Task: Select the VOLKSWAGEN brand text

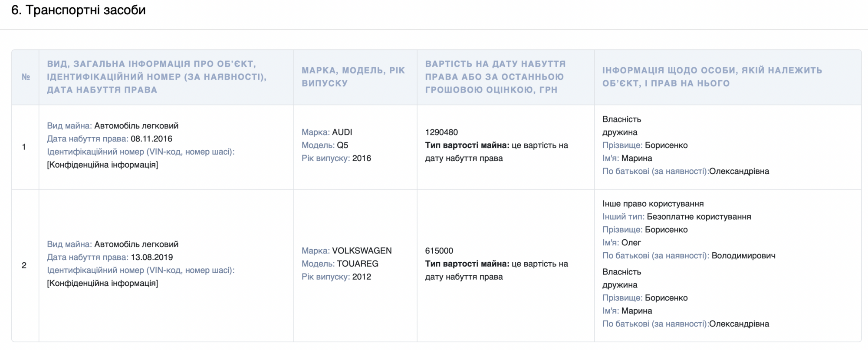Action: (x=362, y=251)
